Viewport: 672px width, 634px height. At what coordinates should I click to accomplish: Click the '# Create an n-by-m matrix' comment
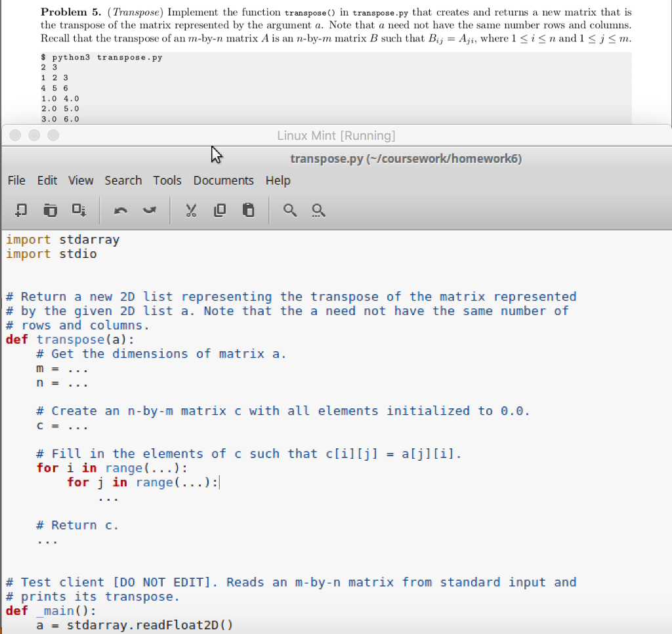click(x=283, y=411)
